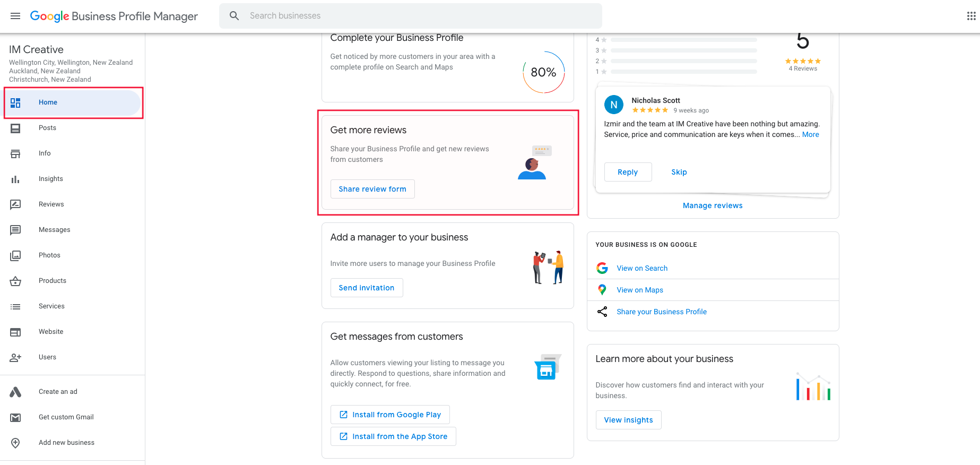Click Share review form button
This screenshot has width=980, height=465.
tap(372, 189)
